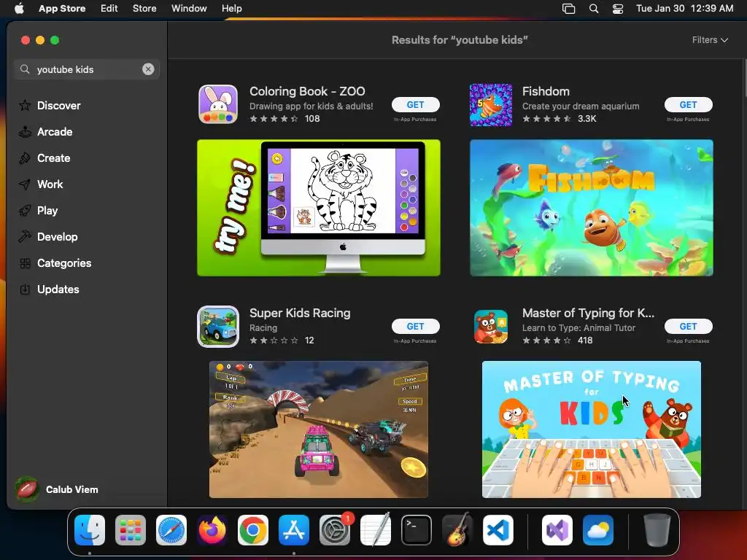Open the Help menu
This screenshot has height=560, width=747.
coord(231,8)
